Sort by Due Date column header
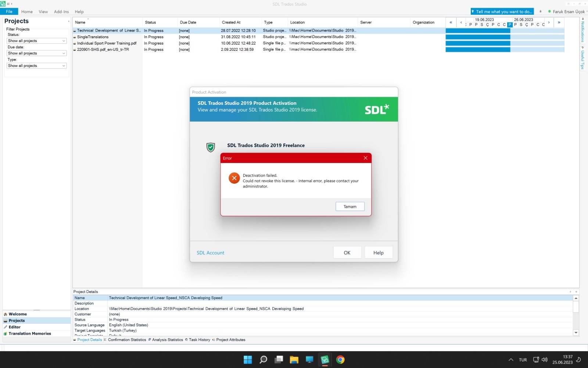Image resolution: width=588 pixels, height=368 pixels. [x=198, y=22]
